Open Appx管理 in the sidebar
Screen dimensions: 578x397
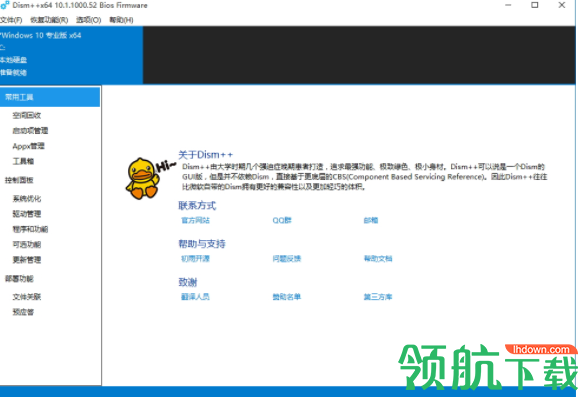[28, 146]
